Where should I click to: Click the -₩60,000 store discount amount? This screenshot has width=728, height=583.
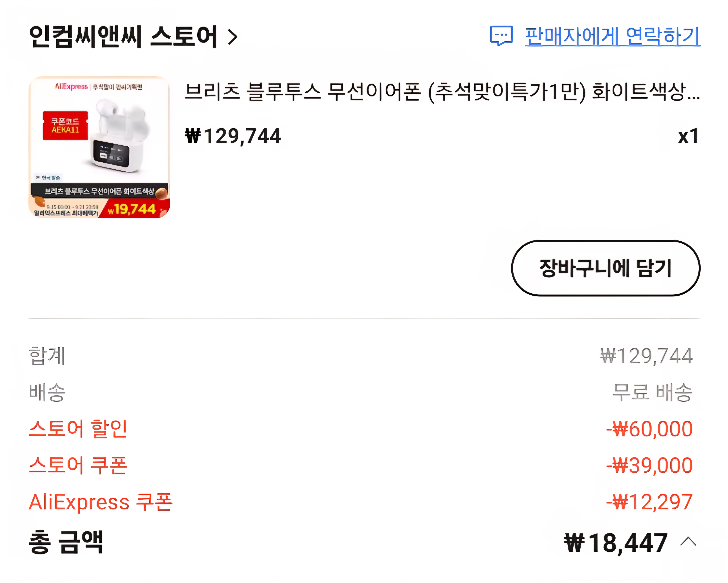649,429
